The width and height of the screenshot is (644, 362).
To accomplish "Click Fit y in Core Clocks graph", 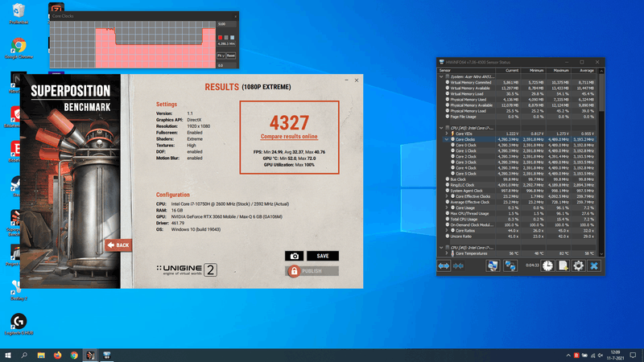I will tap(221, 56).
